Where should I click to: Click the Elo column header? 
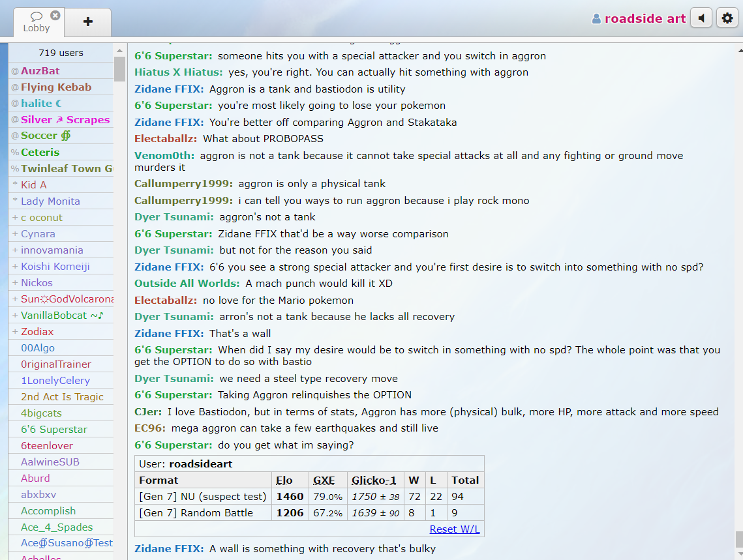[x=284, y=480]
